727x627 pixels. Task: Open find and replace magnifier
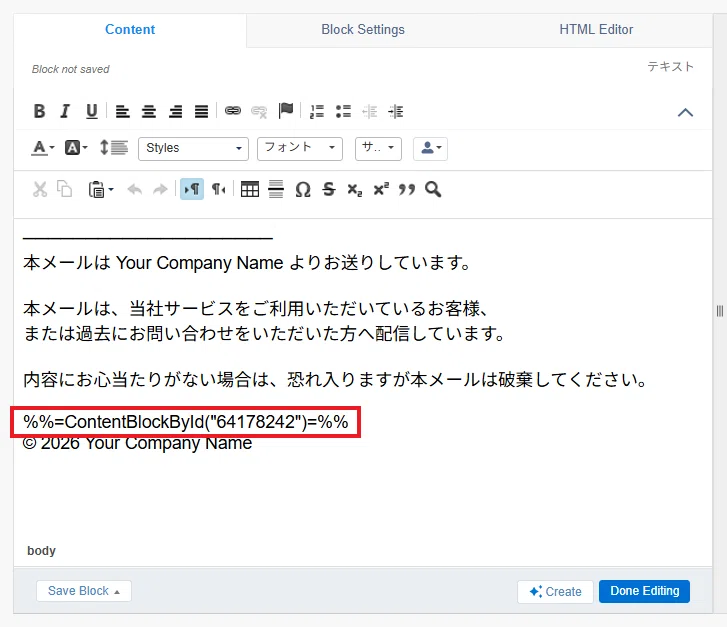click(x=433, y=189)
